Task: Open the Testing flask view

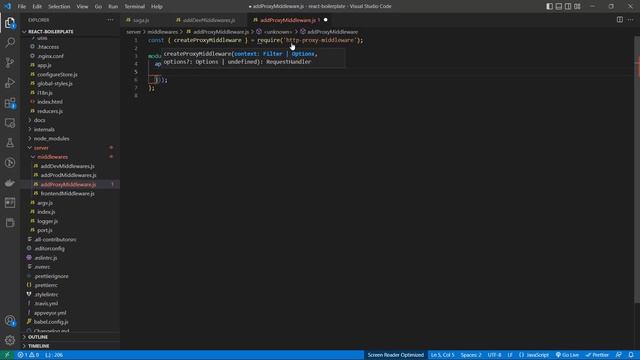Action: [x=10, y=143]
